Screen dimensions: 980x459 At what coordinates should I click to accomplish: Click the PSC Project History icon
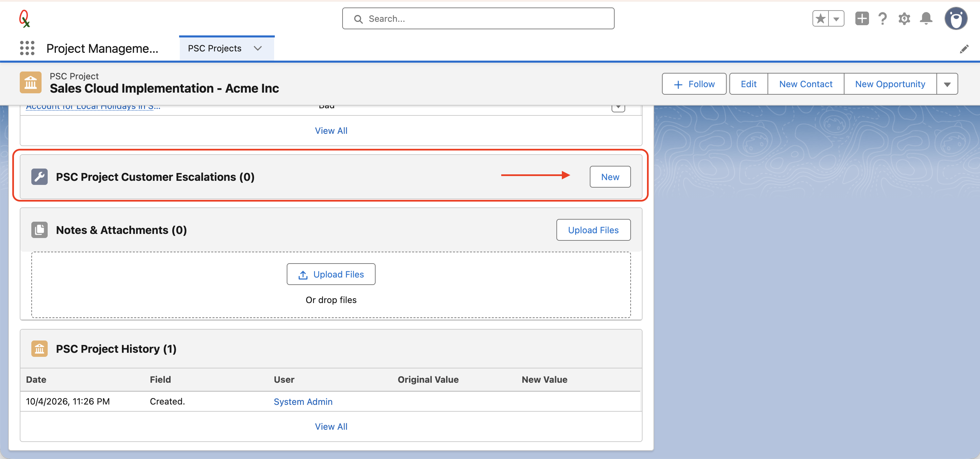pyautogui.click(x=39, y=349)
